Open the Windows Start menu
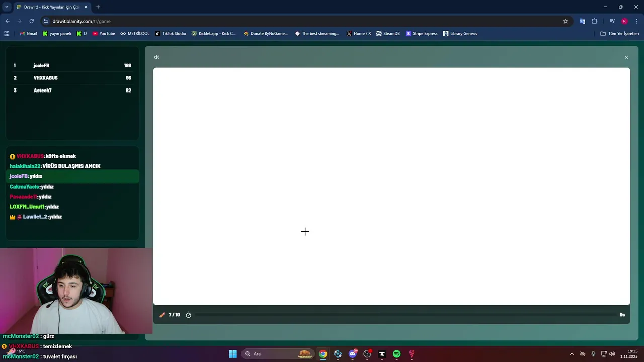644x362 pixels. point(233,354)
